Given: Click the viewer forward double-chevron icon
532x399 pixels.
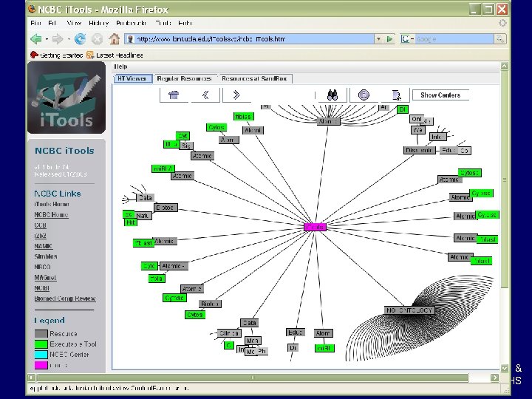Looking at the screenshot, I should click(236, 95).
